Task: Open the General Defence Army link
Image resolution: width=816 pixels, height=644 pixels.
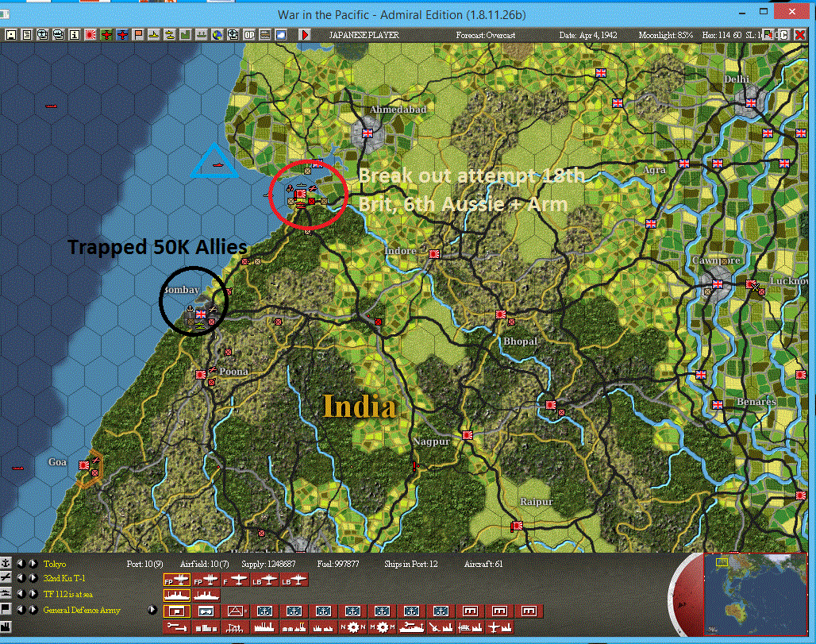Action: pyautogui.click(x=82, y=610)
